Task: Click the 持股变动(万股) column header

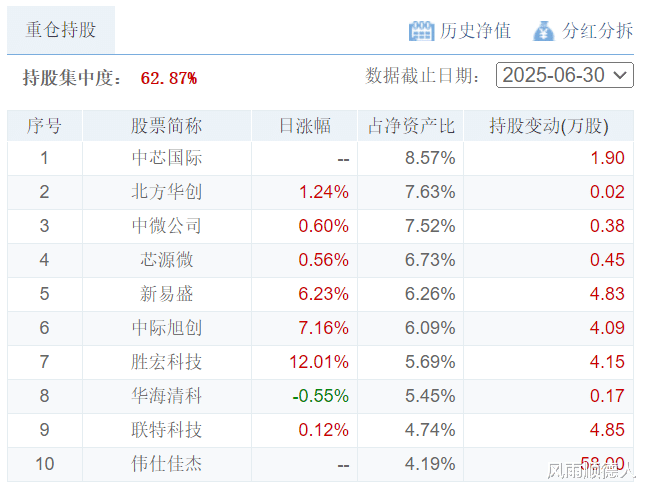Action: (549, 126)
